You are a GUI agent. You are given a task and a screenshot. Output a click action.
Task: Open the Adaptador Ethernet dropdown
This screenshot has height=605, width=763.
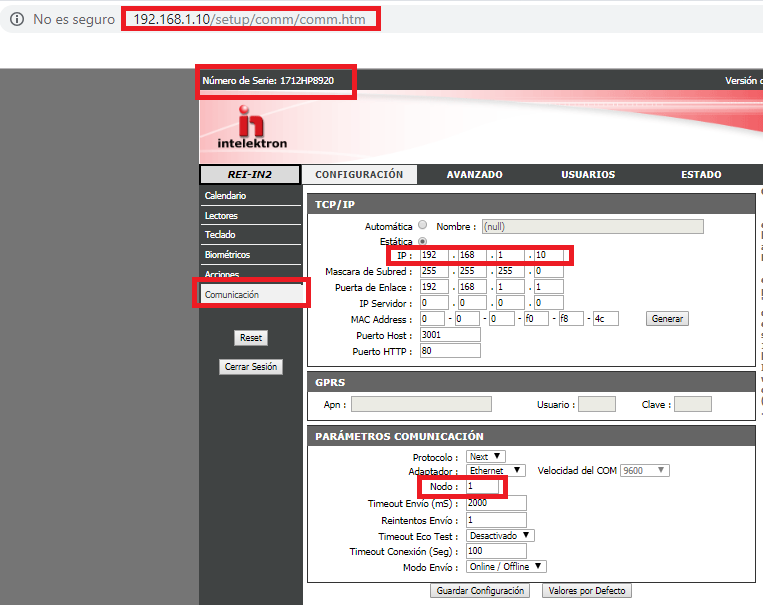point(495,470)
